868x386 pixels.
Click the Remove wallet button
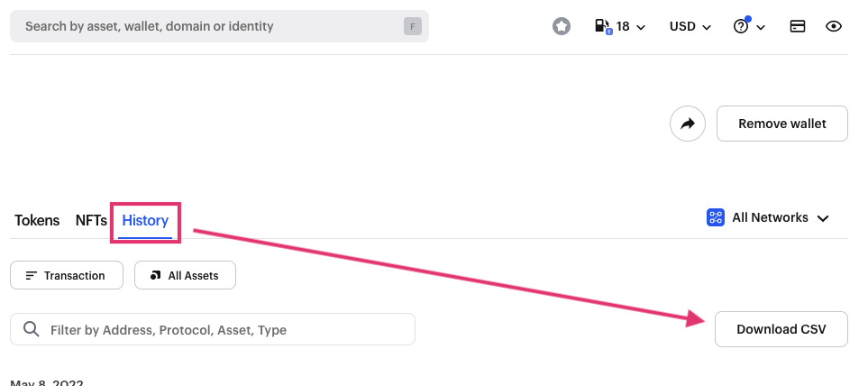(x=781, y=124)
